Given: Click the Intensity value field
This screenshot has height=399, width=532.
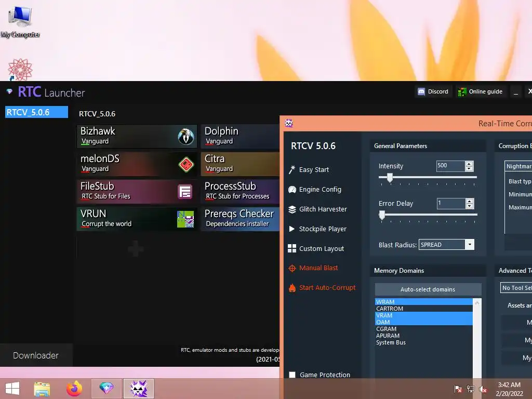Looking at the screenshot, I should coord(450,166).
